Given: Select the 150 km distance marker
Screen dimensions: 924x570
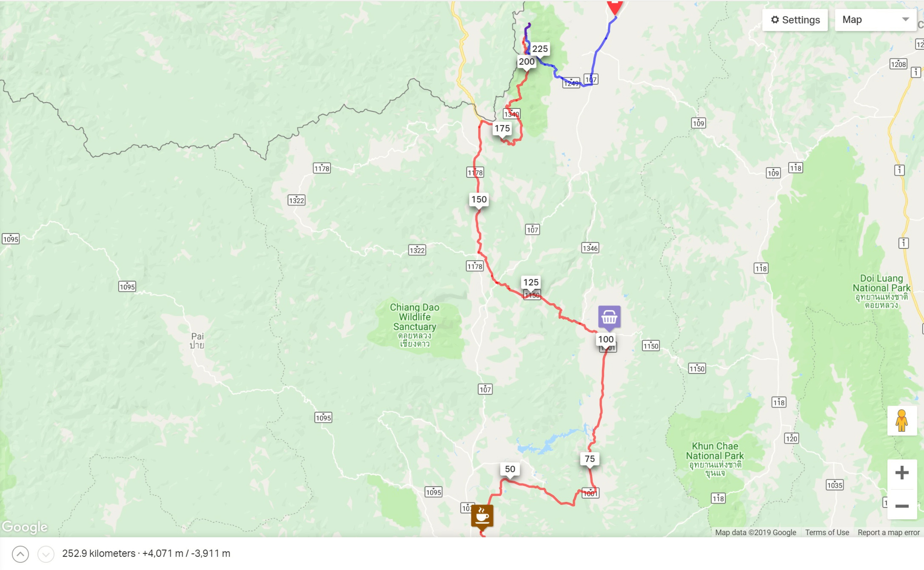Looking at the screenshot, I should click(479, 200).
